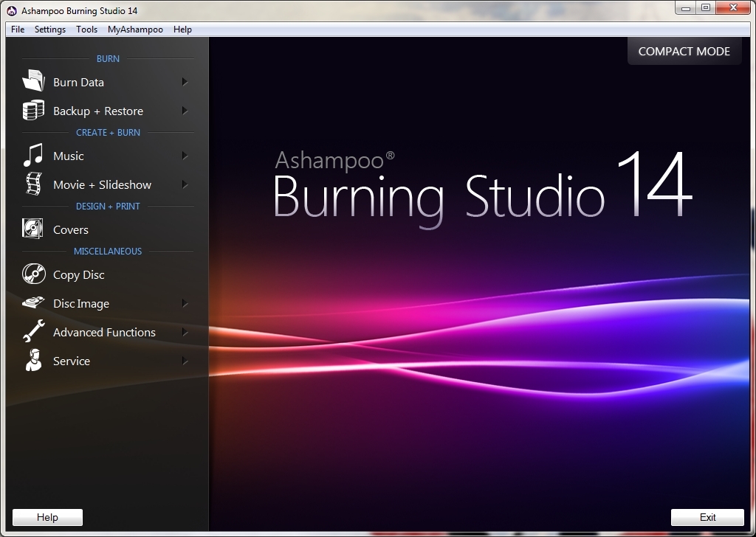The width and height of the screenshot is (756, 537).
Task: Open the Help menu in menu bar
Action: tap(183, 30)
